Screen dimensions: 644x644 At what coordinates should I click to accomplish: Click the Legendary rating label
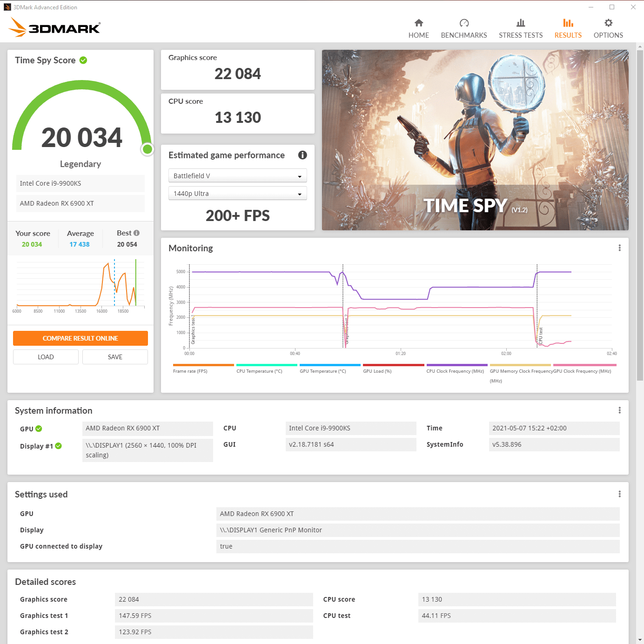pyautogui.click(x=80, y=164)
